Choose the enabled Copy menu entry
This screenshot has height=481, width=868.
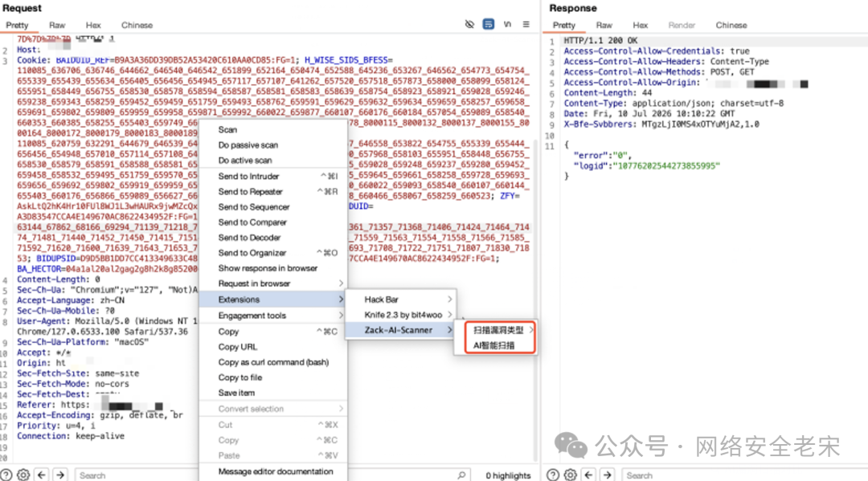(x=273, y=331)
